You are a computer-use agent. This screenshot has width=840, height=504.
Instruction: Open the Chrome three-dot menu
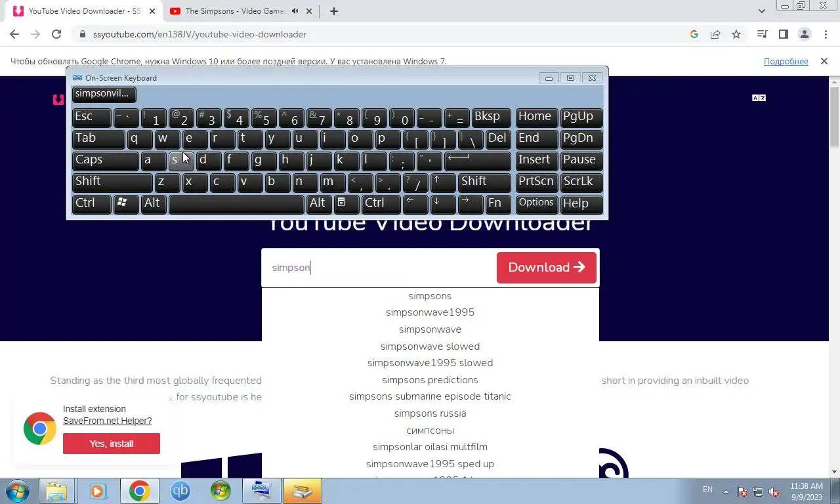click(x=825, y=34)
